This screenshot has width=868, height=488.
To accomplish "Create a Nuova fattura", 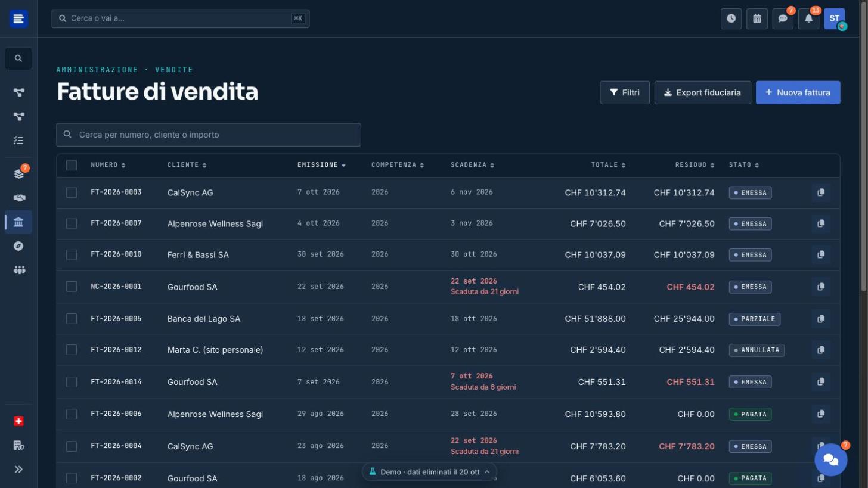I will click(x=798, y=92).
